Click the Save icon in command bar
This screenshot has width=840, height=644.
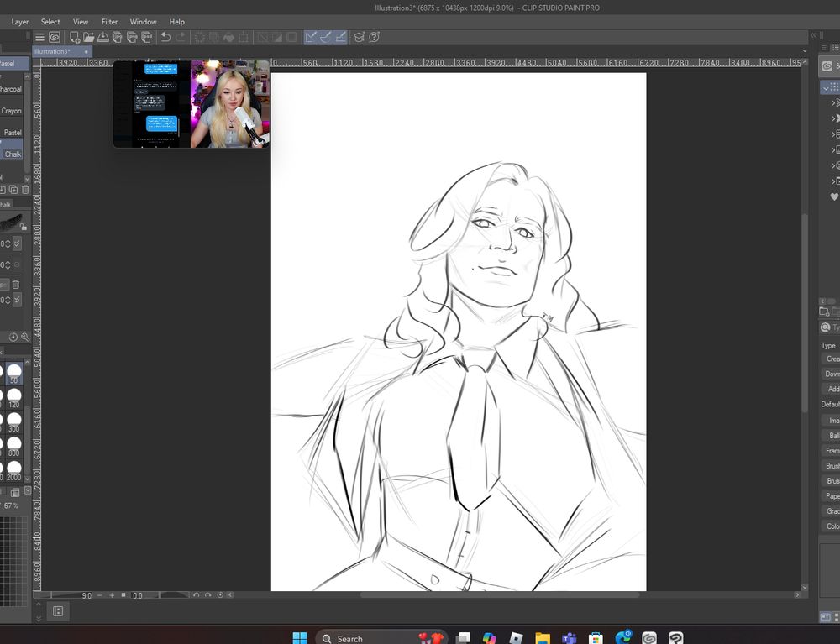(x=102, y=37)
